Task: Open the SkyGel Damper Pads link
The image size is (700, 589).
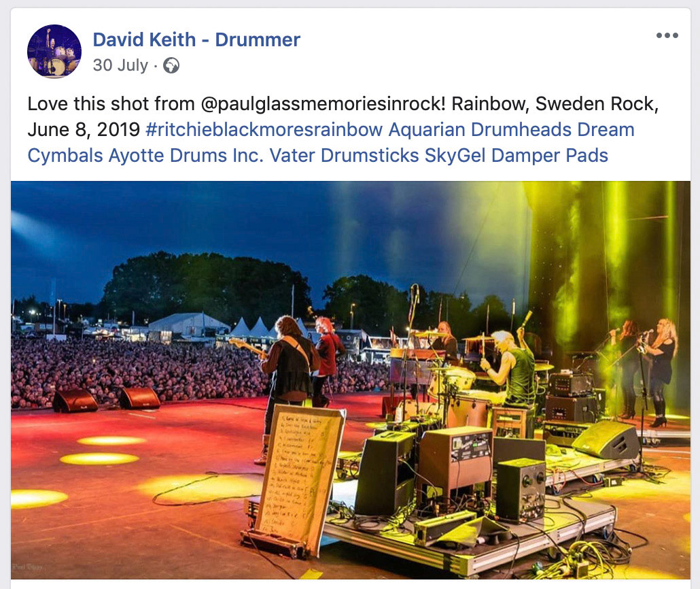Action: [516, 156]
